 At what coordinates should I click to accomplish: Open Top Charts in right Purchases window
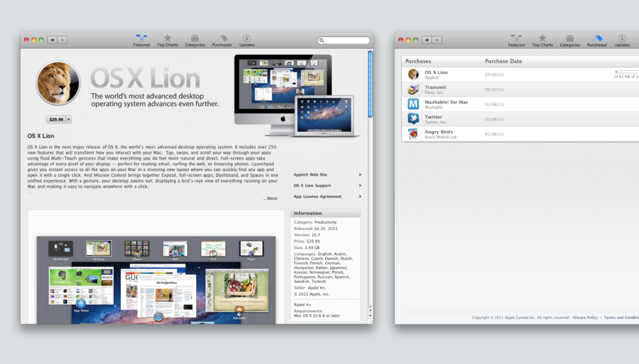coord(543,41)
